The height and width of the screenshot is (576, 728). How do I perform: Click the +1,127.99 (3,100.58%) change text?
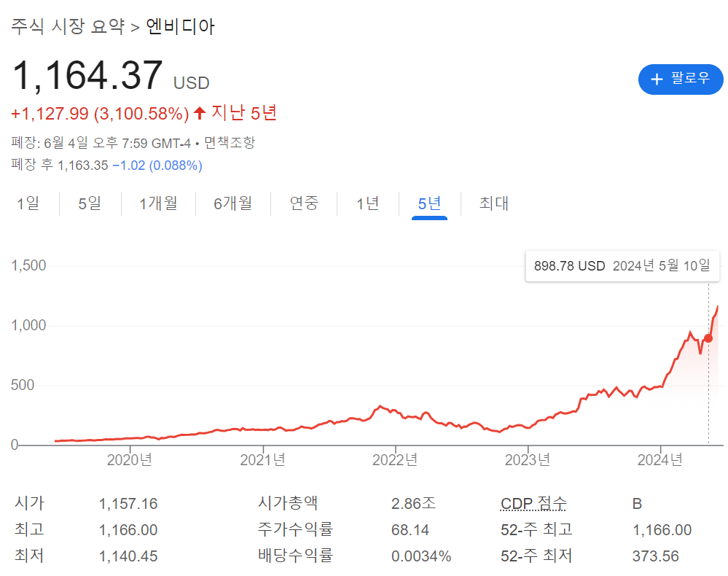coord(101,114)
